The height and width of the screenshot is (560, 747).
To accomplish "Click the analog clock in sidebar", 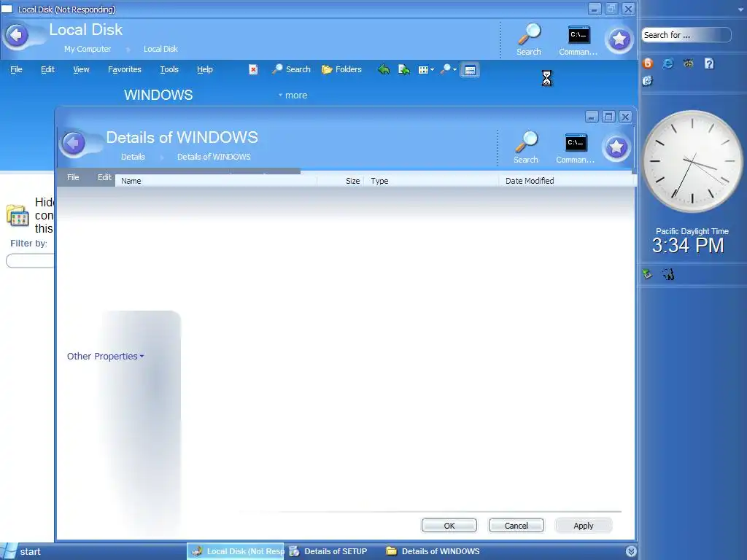I will point(692,161).
